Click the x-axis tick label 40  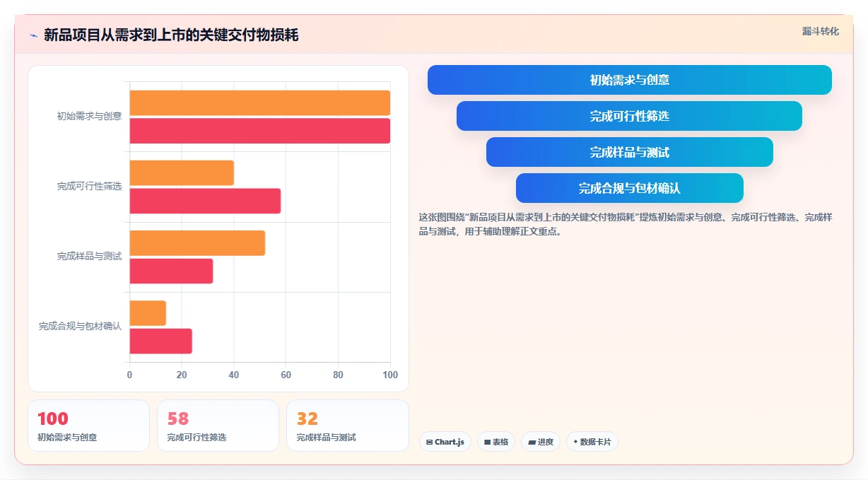tap(234, 375)
